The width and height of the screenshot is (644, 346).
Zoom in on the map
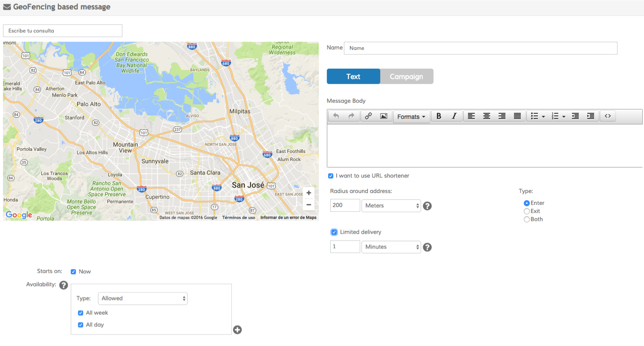pos(308,193)
